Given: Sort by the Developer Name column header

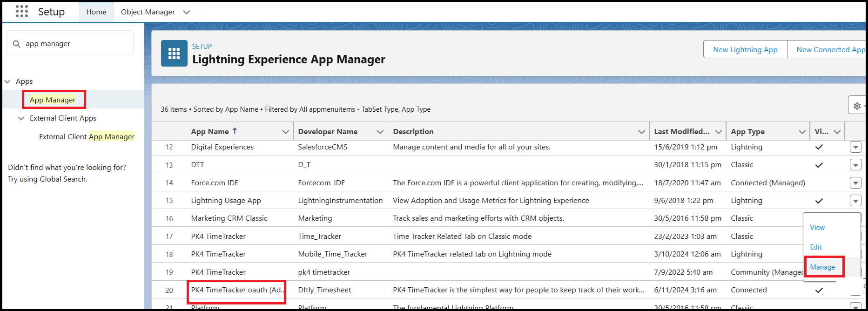Looking at the screenshot, I should pos(328,132).
